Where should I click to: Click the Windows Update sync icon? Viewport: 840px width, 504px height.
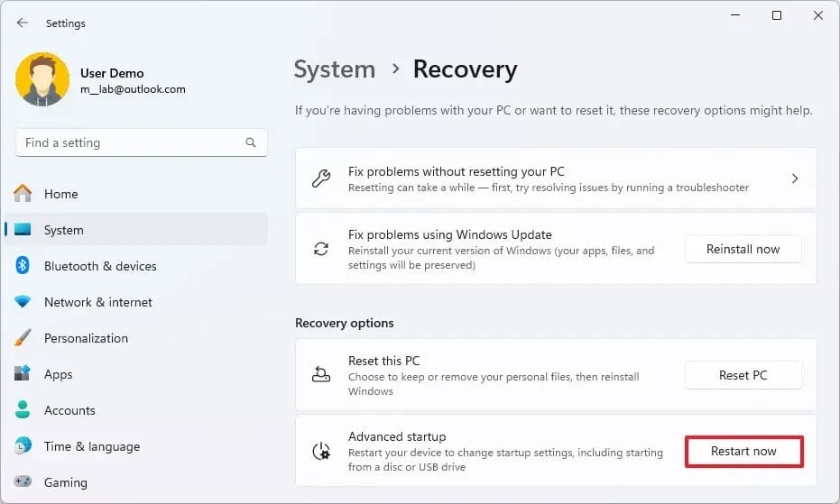(321, 249)
